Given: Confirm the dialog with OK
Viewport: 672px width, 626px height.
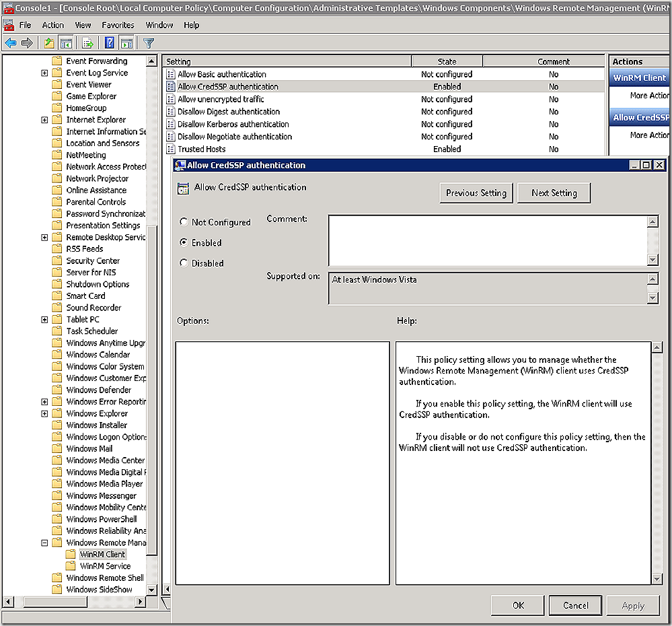Looking at the screenshot, I should [518, 605].
